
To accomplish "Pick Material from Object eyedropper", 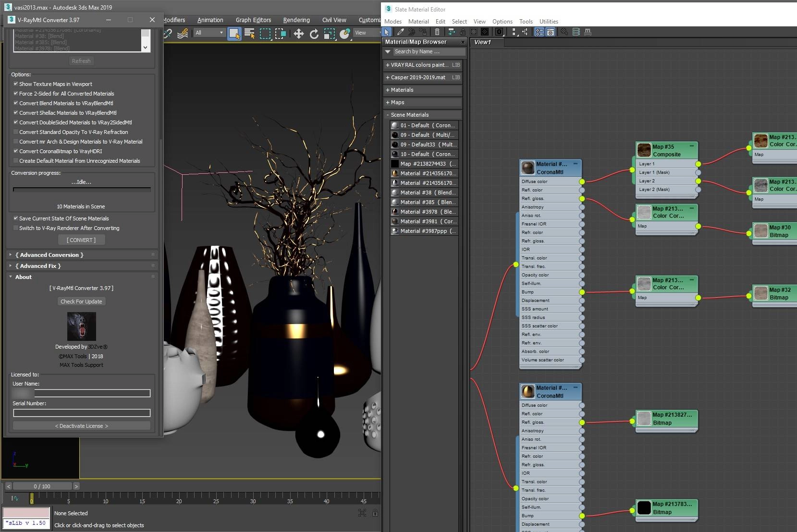I will tap(400, 32).
